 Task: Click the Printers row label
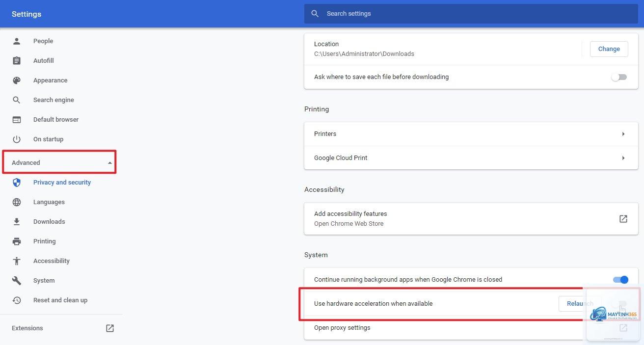point(325,134)
